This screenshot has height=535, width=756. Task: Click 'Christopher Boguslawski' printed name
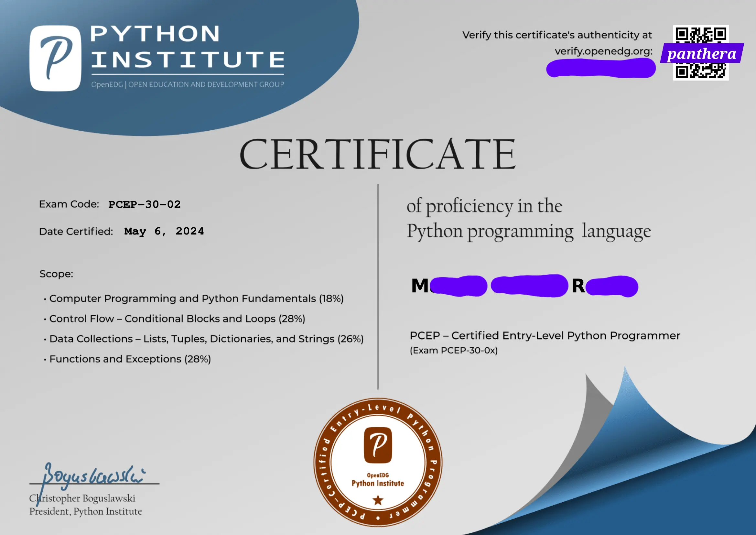point(82,498)
